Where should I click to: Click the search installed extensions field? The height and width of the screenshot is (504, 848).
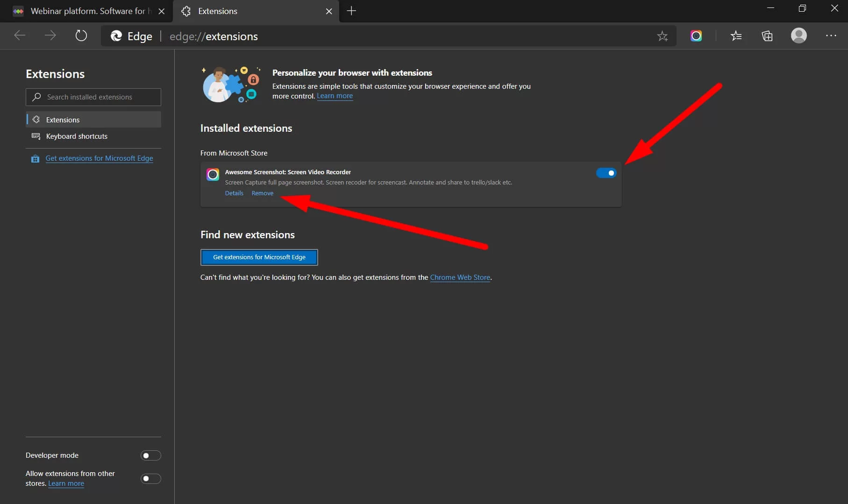pyautogui.click(x=93, y=97)
